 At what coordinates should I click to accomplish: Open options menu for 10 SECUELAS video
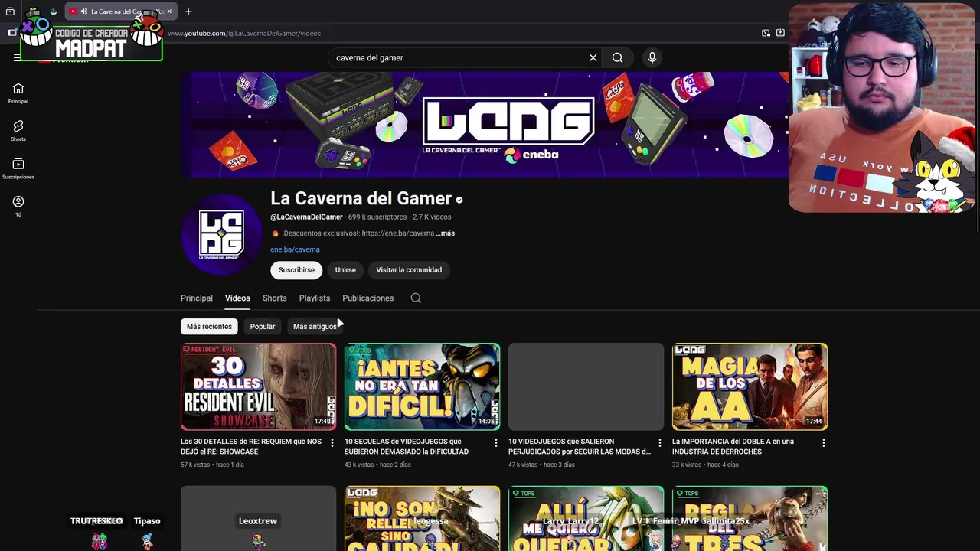click(x=495, y=442)
